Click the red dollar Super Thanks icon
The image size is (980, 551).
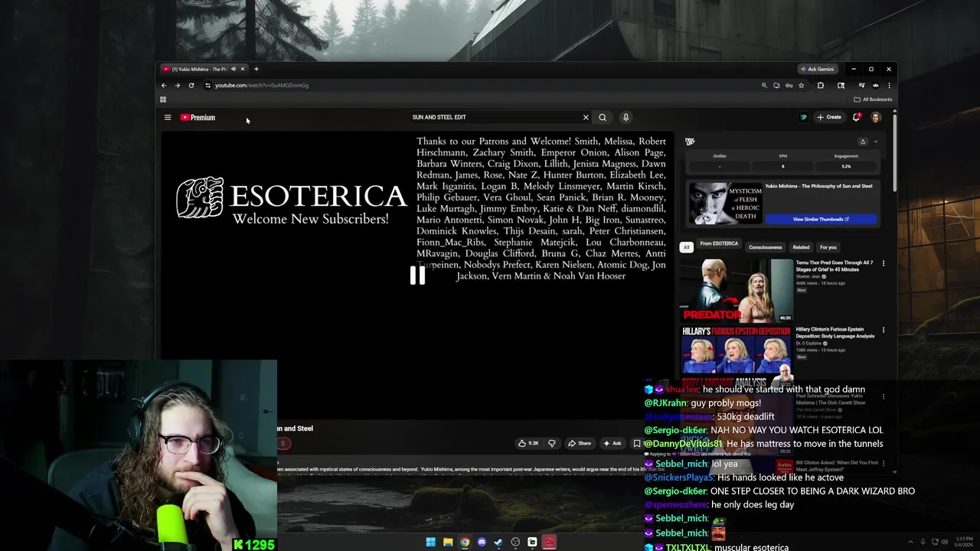click(x=283, y=443)
